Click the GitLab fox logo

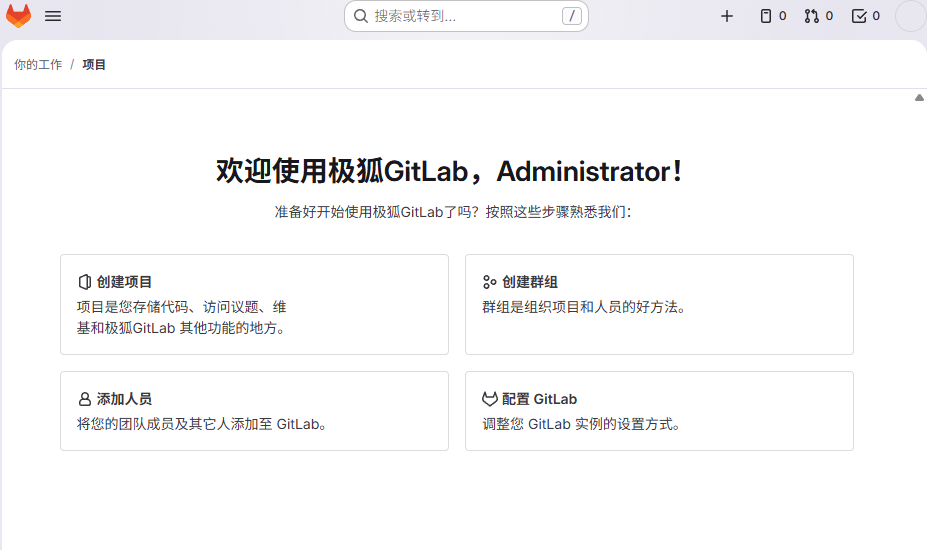tap(18, 16)
